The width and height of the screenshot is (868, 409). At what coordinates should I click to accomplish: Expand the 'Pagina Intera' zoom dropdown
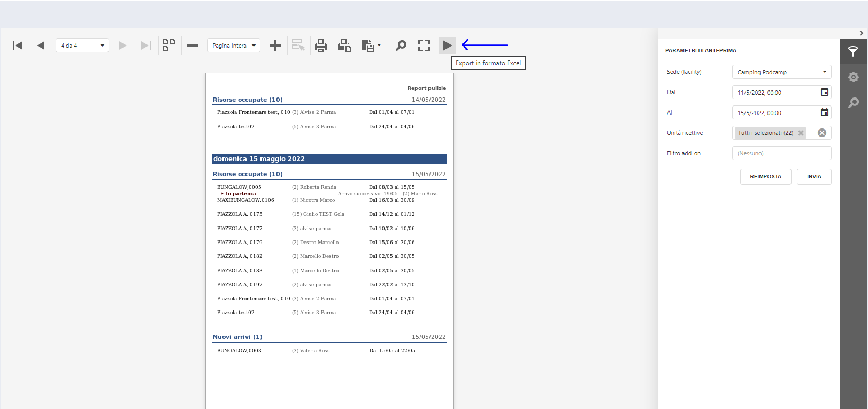click(x=234, y=46)
